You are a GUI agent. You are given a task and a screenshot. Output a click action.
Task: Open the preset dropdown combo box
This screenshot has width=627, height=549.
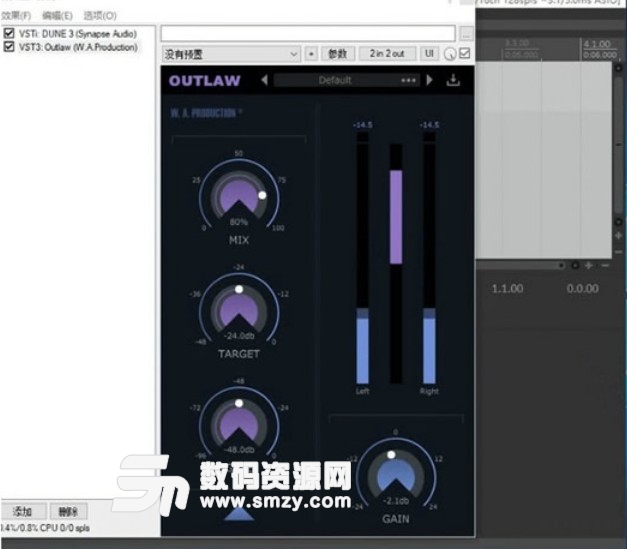(x=232, y=54)
